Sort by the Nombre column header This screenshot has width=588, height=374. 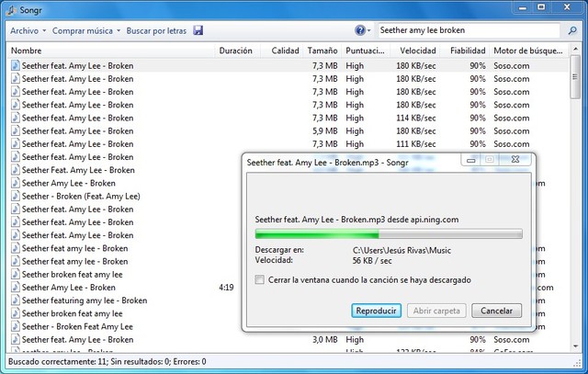tap(111, 51)
